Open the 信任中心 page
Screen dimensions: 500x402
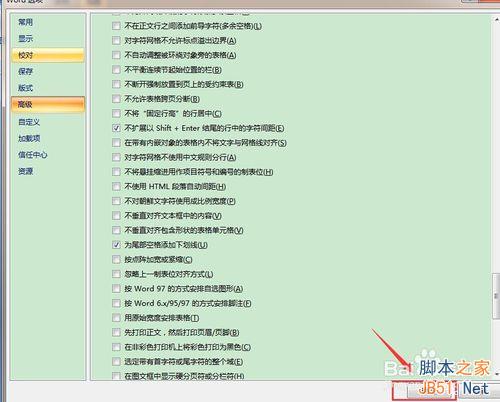pos(48,155)
